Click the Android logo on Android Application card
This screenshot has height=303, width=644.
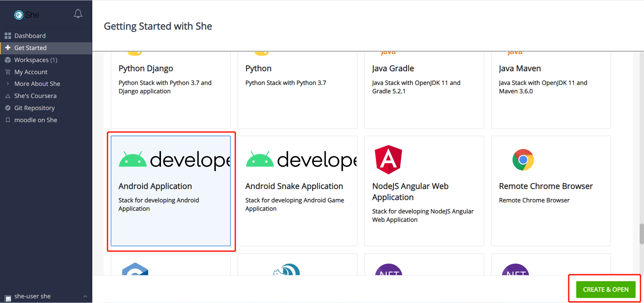pyautogui.click(x=133, y=159)
